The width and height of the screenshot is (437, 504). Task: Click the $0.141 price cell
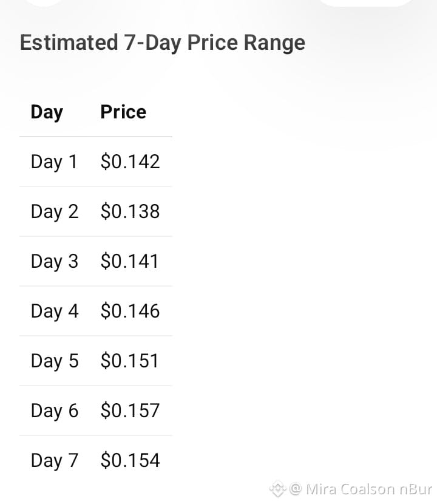pos(129,261)
